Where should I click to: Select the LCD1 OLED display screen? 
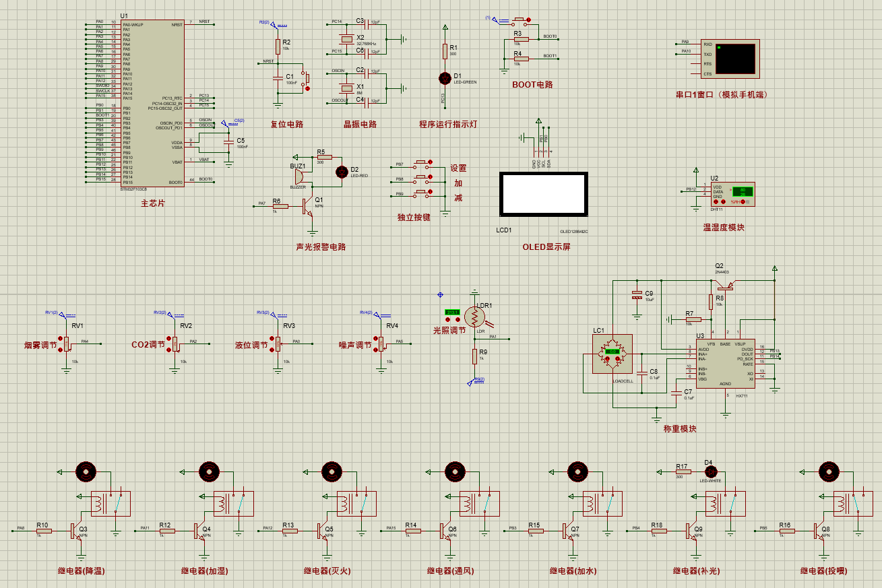coord(542,194)
